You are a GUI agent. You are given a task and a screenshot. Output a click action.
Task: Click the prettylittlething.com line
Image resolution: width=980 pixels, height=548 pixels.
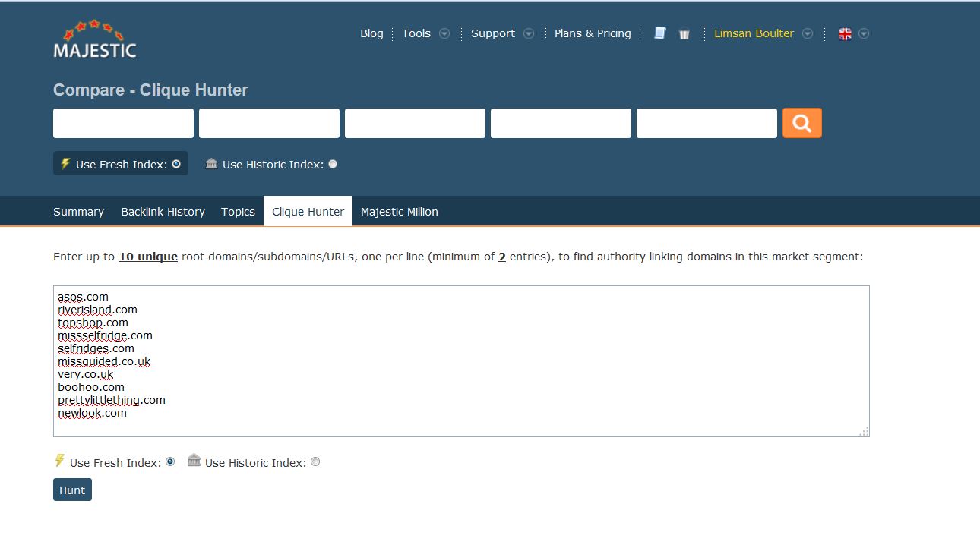112,400
